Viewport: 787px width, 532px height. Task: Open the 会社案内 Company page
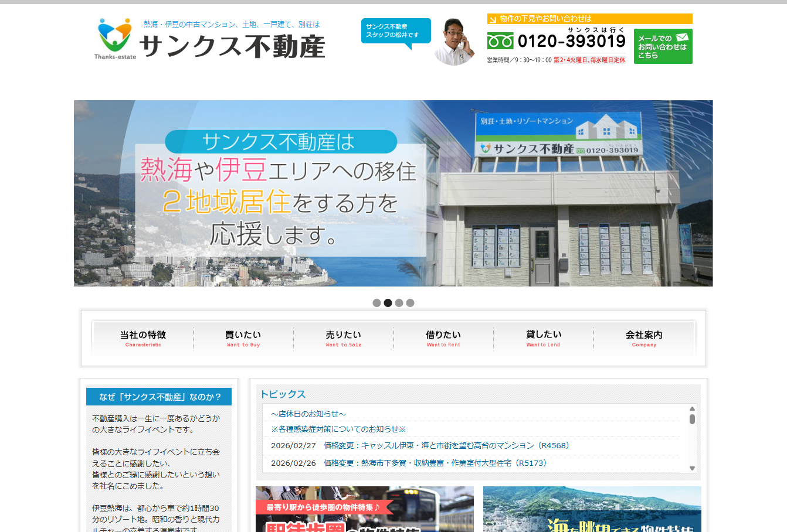pos(644,338)
